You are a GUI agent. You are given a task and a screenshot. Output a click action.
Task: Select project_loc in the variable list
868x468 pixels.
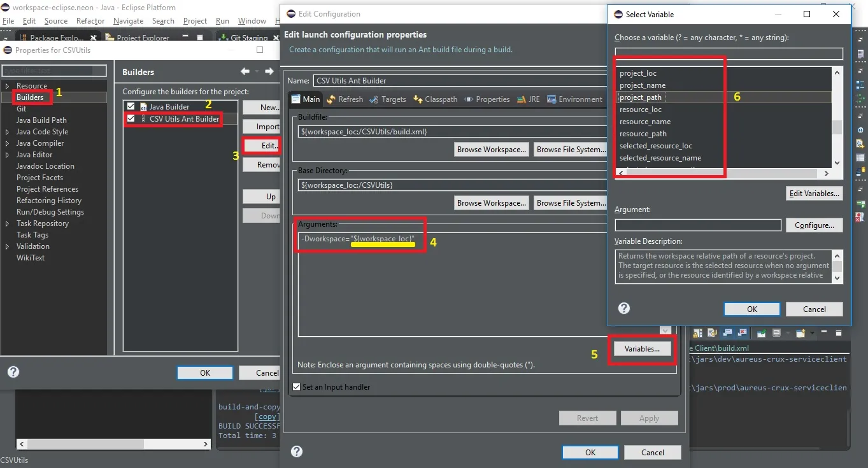638,73
